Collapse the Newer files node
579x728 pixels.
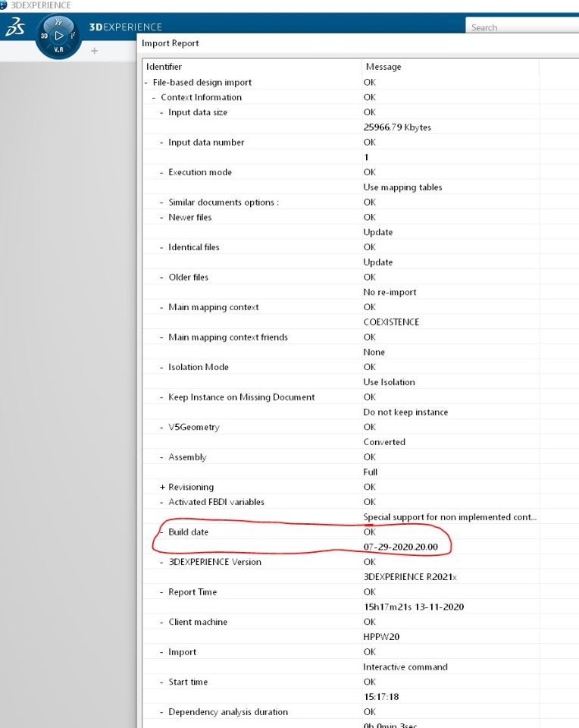[161, 218]
